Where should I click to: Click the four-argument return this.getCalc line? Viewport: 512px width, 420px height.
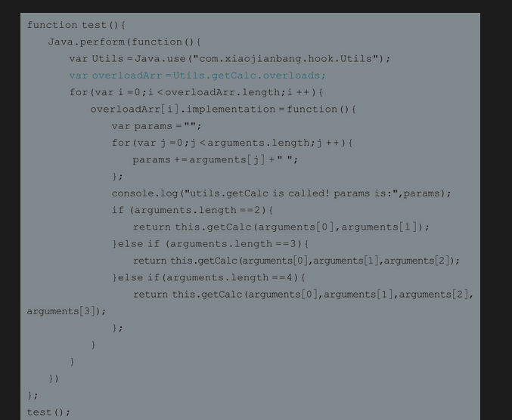tap(303, 295)
